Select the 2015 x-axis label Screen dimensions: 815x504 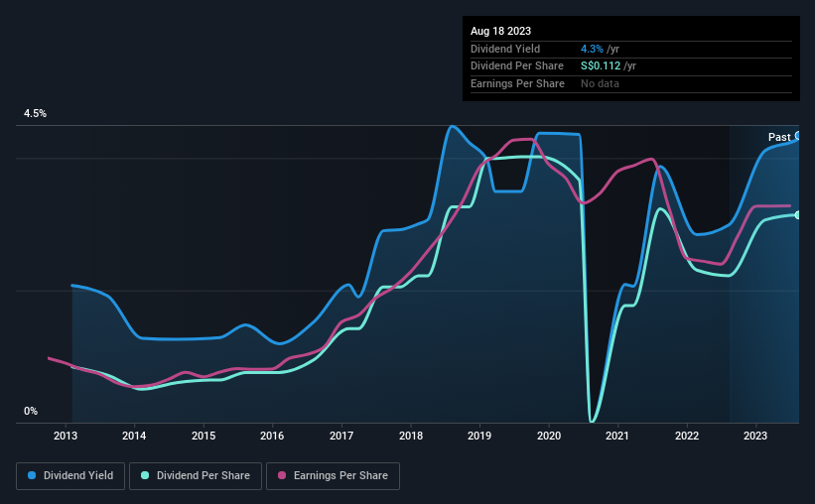click(204, 435)
